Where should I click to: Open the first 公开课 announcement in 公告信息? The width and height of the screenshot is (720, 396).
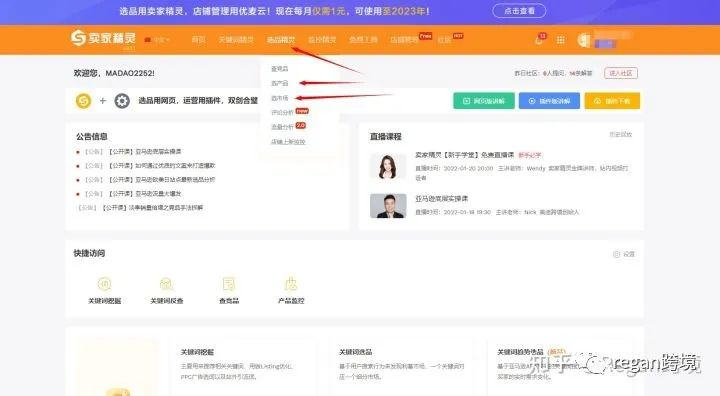[145, 152]
